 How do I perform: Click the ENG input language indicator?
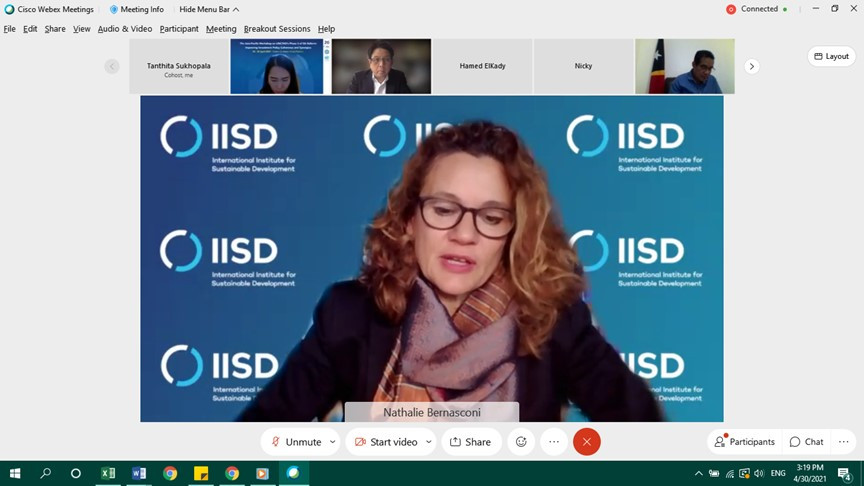point(778,473)
